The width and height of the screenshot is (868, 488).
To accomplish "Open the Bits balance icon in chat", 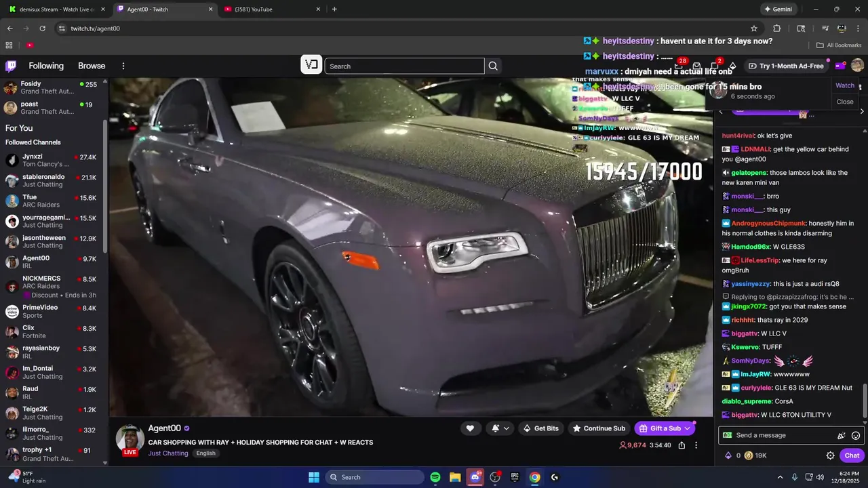I will pyautogui.click(x=728, y=455).
